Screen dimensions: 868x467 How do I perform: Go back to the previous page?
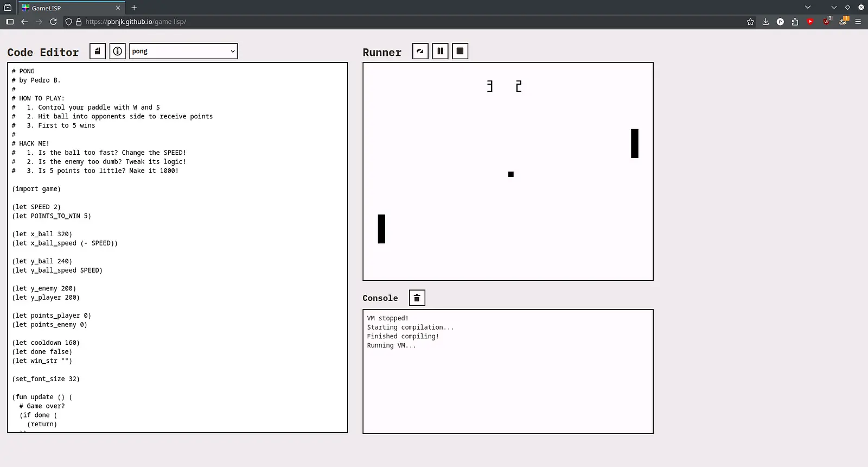(24, 22)
